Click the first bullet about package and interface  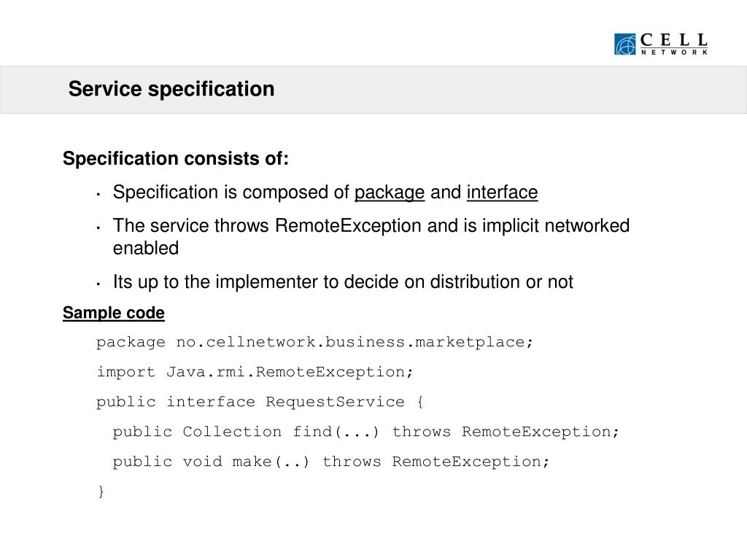[x=325, y=192]
